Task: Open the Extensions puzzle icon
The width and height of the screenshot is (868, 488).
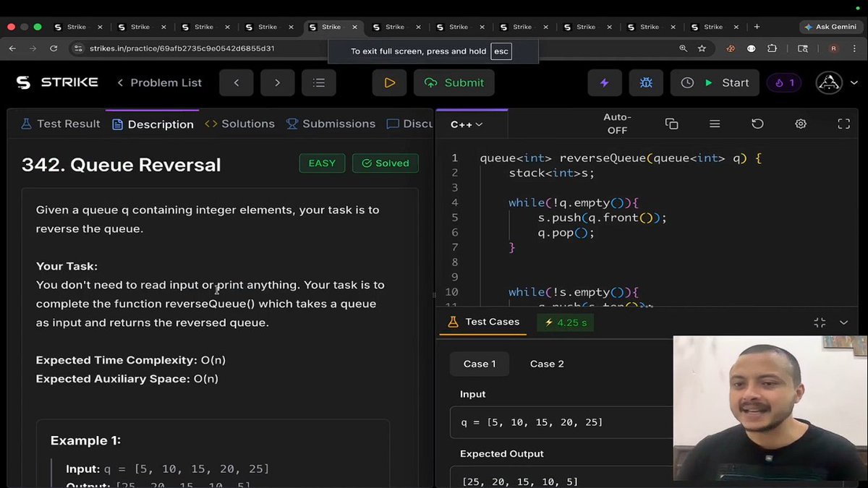Action: 772,48
